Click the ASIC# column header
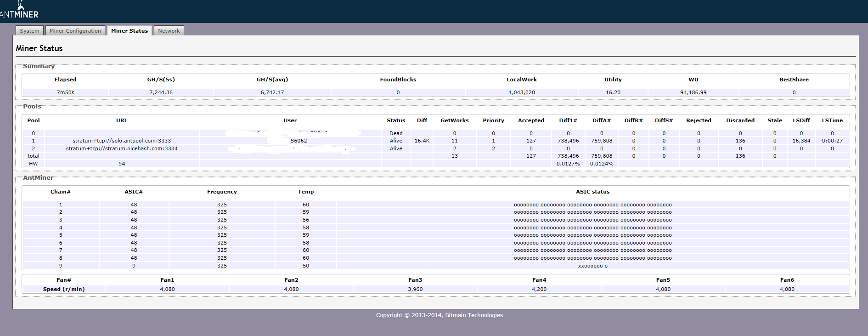 point(134,192)
